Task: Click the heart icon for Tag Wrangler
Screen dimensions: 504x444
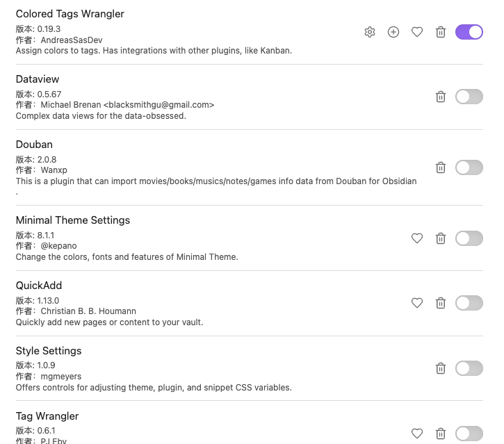Action: (417, 434)
